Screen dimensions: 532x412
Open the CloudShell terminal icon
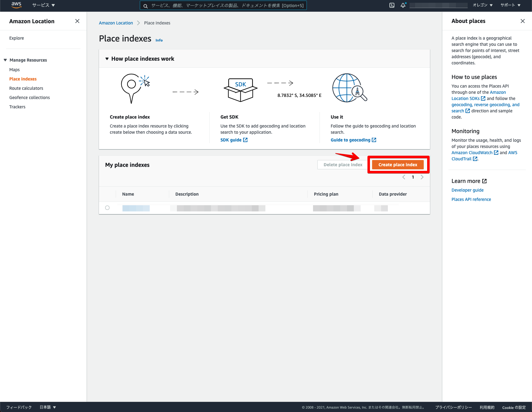(x=392, y=5)
